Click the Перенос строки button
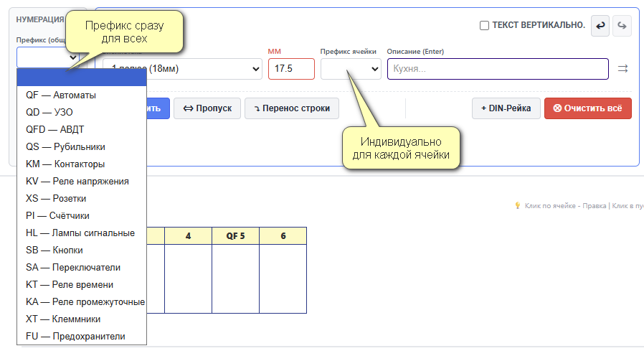 (292, 108)
